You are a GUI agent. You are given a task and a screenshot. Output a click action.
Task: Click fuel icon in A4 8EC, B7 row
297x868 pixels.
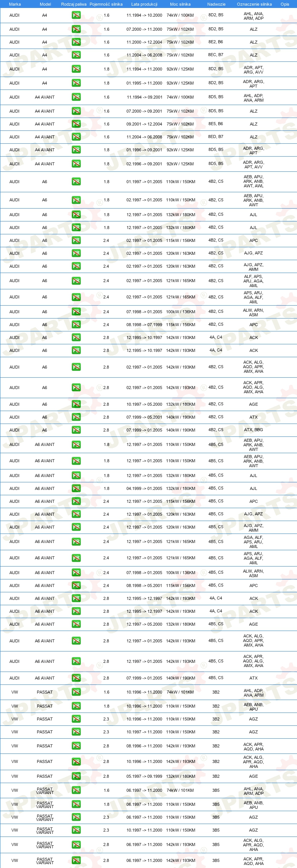click(x=76, y=55)
